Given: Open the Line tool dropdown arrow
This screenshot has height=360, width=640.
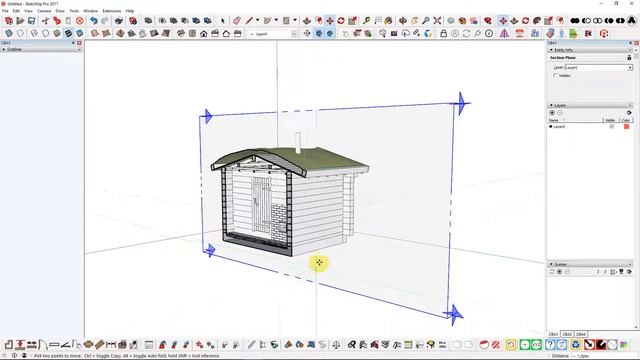Looking at the screenshot, I should coord(257,20).
